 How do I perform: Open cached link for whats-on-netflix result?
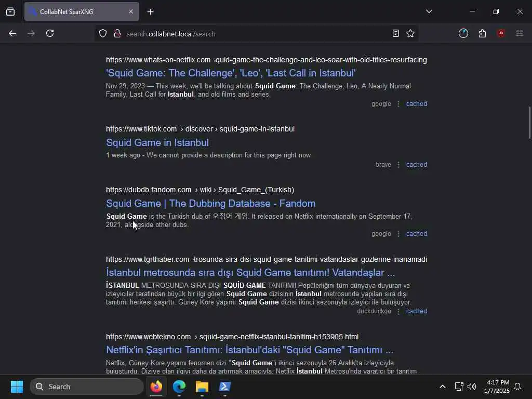(417, 104)
